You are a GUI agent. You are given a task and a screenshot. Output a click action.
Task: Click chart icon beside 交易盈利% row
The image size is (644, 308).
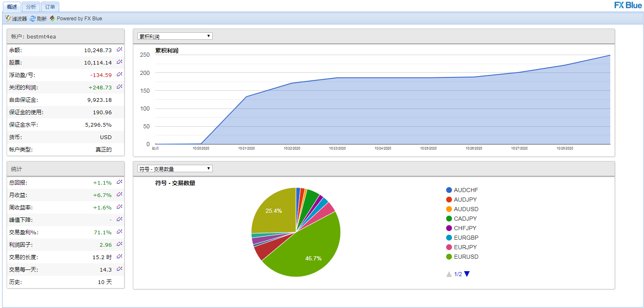click(x=119, y=232)
